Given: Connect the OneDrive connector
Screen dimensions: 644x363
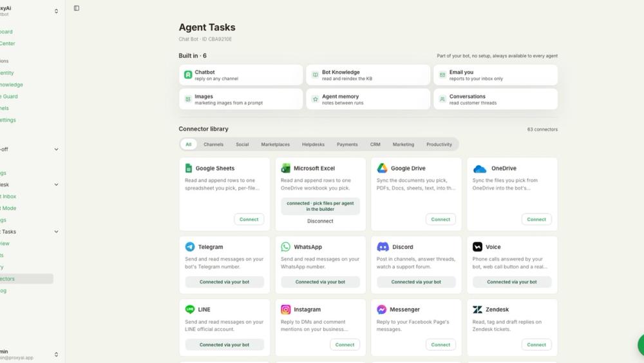Looking at the screenshot, I should (x=536, y=219).
